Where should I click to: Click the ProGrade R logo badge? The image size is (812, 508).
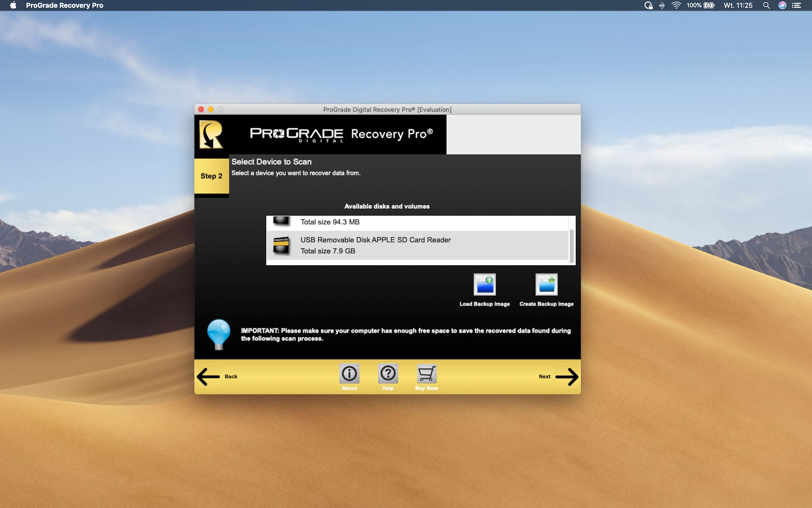211,134
